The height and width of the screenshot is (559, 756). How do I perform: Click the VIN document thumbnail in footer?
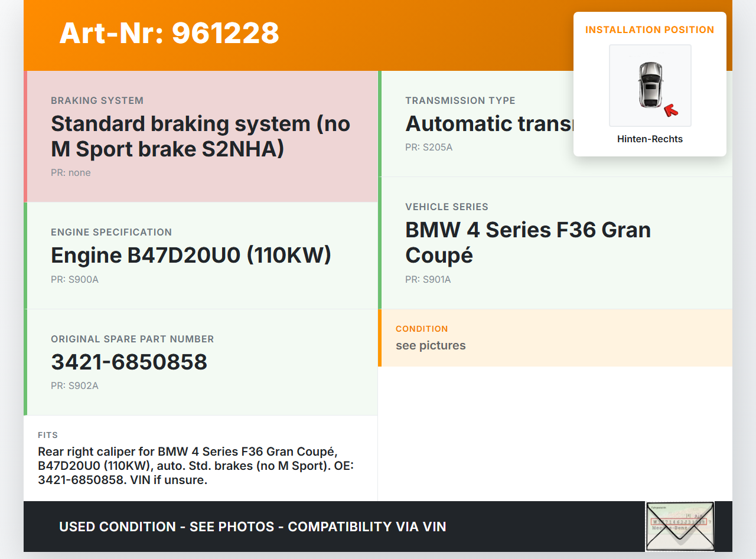(680, 527)
